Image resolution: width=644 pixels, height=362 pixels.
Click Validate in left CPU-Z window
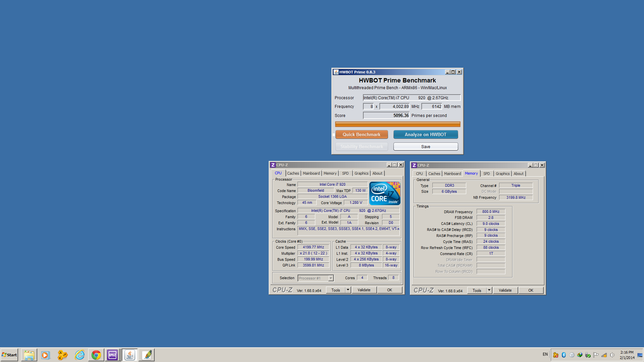364,290
